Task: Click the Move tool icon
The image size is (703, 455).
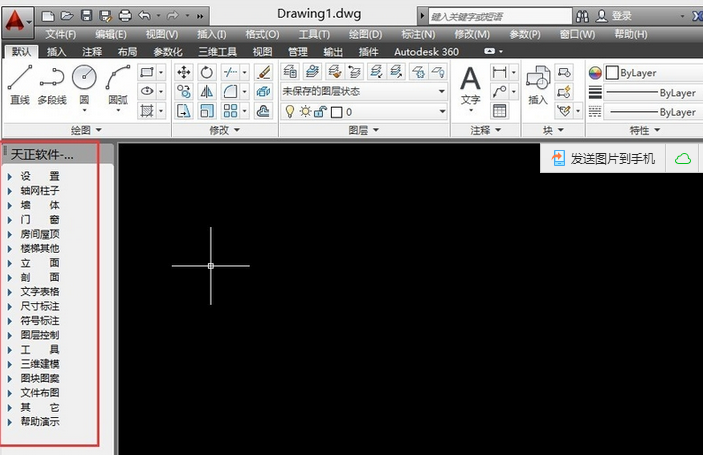Action: (184, 72)
